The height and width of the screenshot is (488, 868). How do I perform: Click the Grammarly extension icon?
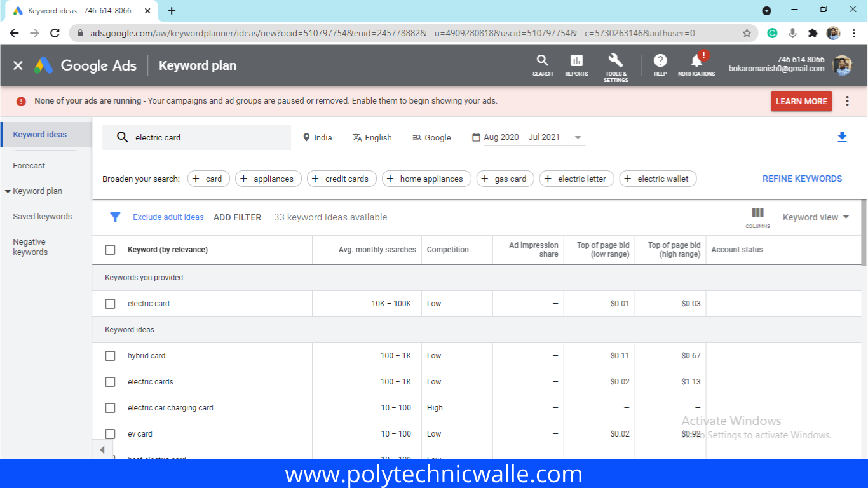[x=772, y=33]
